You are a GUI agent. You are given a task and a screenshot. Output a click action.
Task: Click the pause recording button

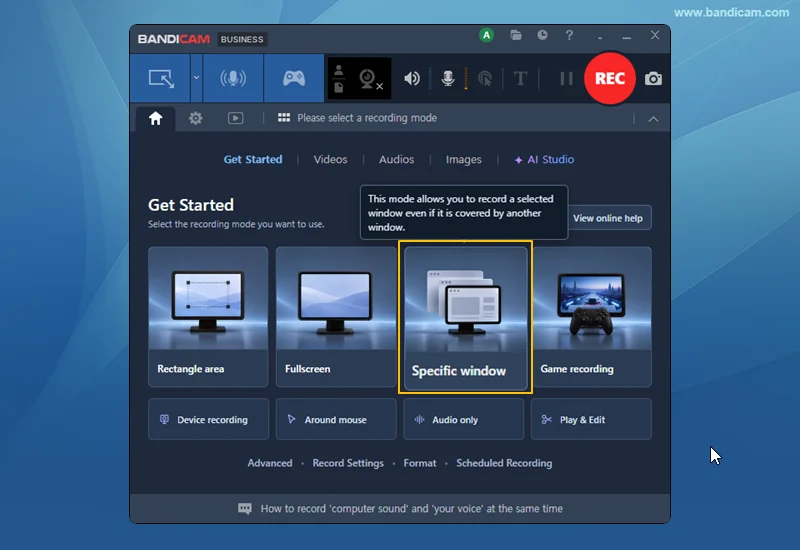[x=566, y=79]
